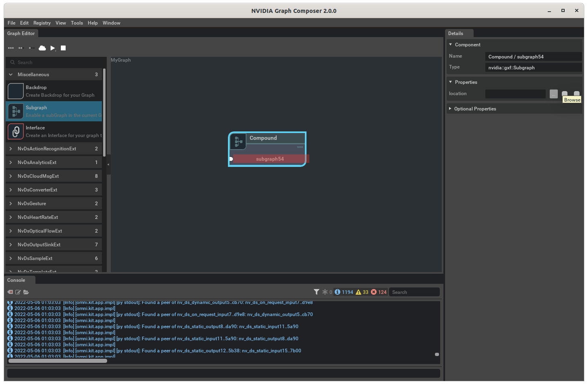Click the cloud deploy icon in toolbar
The width and height of the screenshot is (588, 385).
point(42,48)
